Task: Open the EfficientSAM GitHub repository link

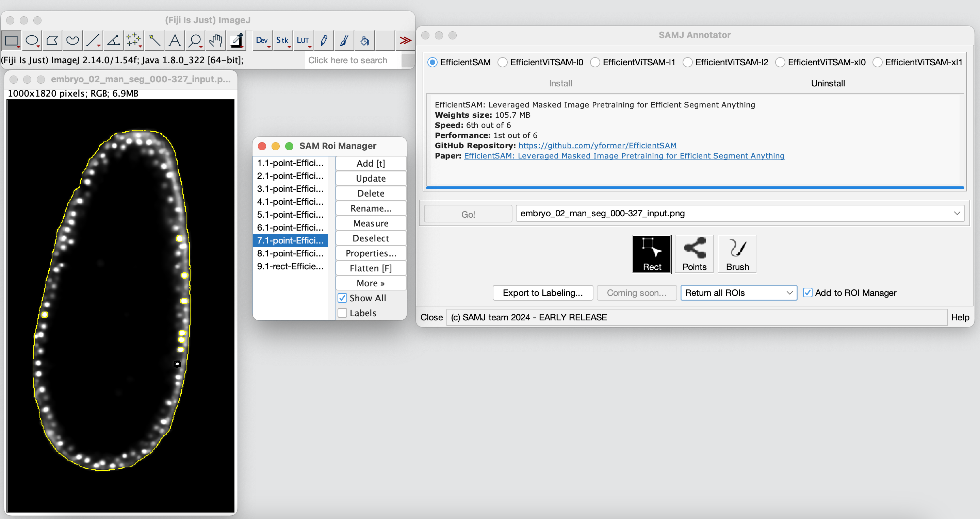Action: pos(597,146)
